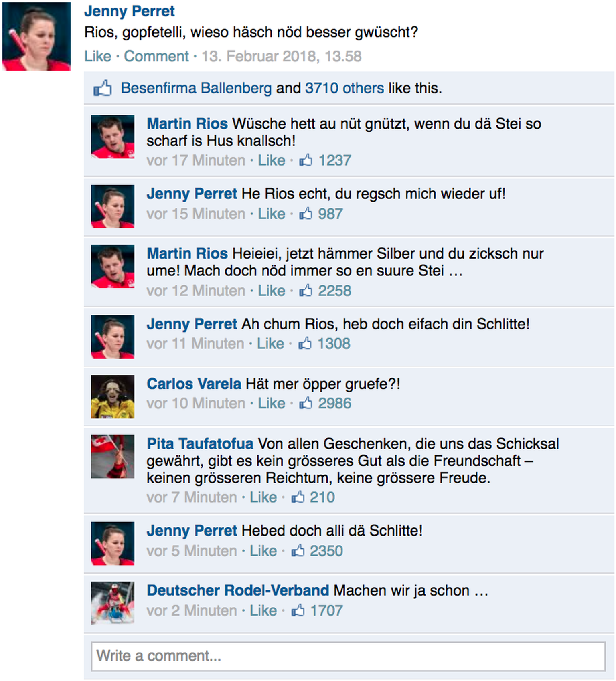Click thumbs-up icon showing 987 likes
The width and height of the screenshot is (616, 681).
306,214
